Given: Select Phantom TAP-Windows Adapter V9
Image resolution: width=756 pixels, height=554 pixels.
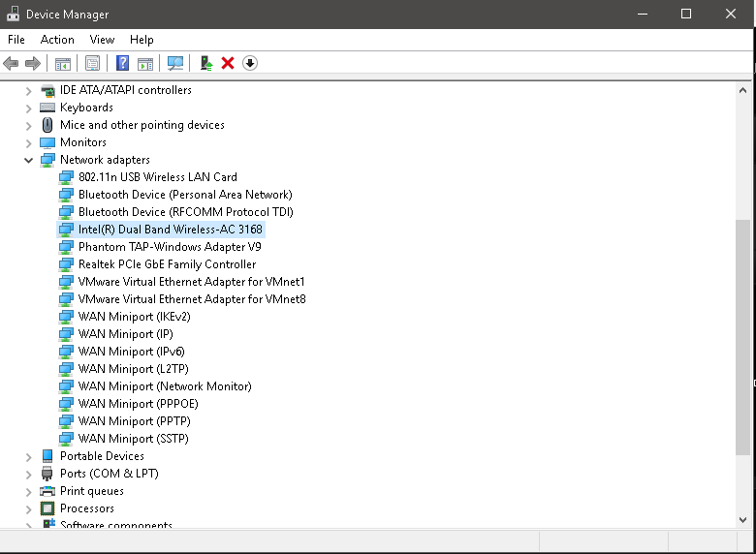Looking at the screenshot, I should [x=170, y=247].
